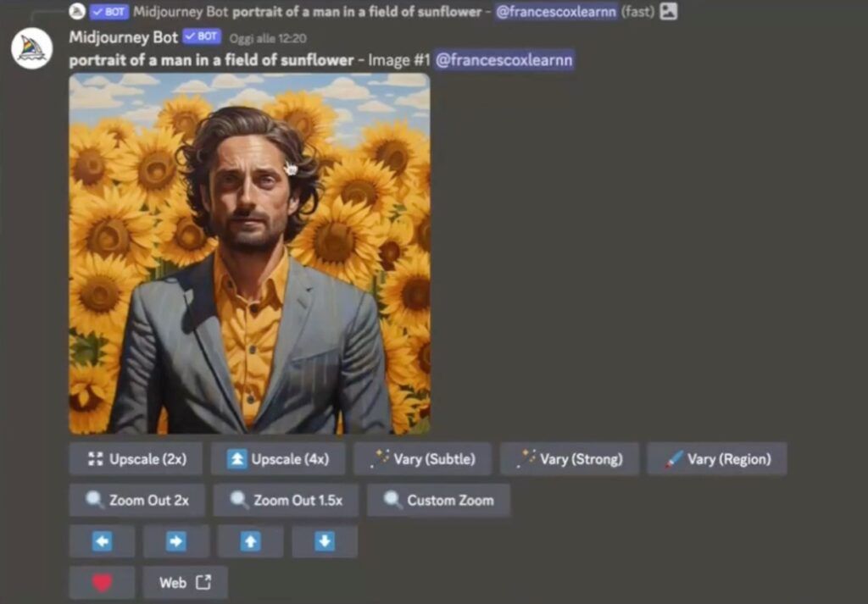
Task: Click Midjourney Bot username in message header
Action: tap(123, 37)
